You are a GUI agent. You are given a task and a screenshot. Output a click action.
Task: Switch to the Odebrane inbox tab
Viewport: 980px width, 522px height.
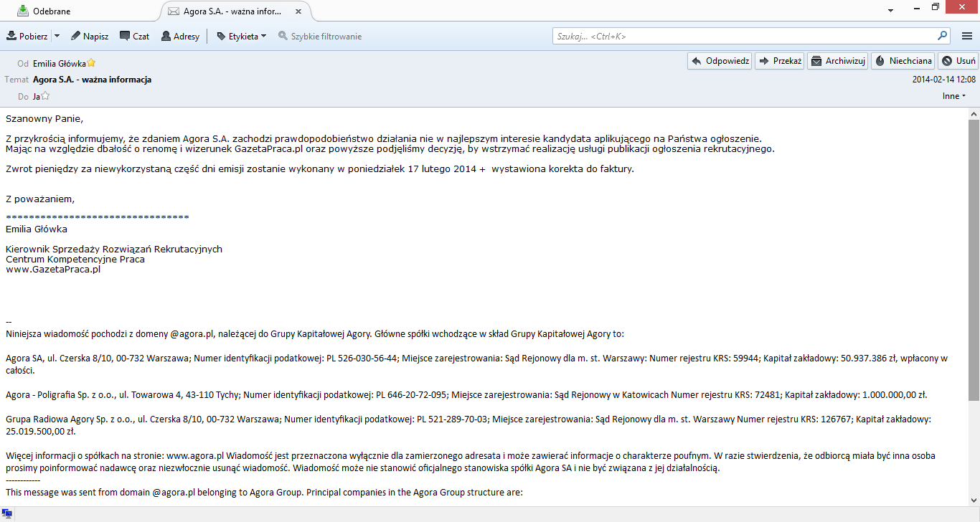pyautogui.click(x=79, y=11)
